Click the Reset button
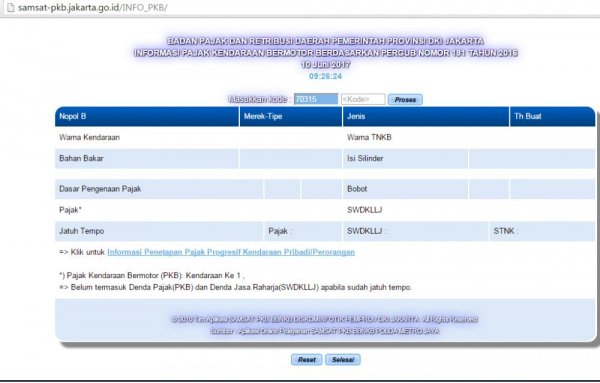 (x=307, y=360)
